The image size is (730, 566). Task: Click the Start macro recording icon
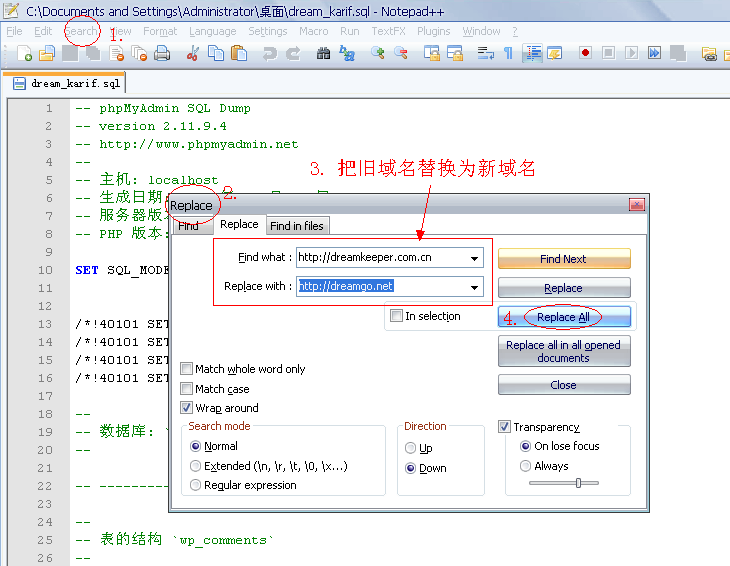point(585,53)
